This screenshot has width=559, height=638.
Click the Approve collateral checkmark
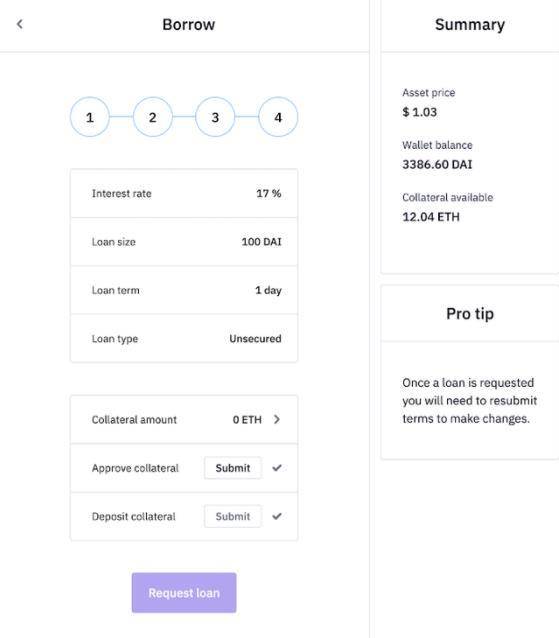coord(277,468)
